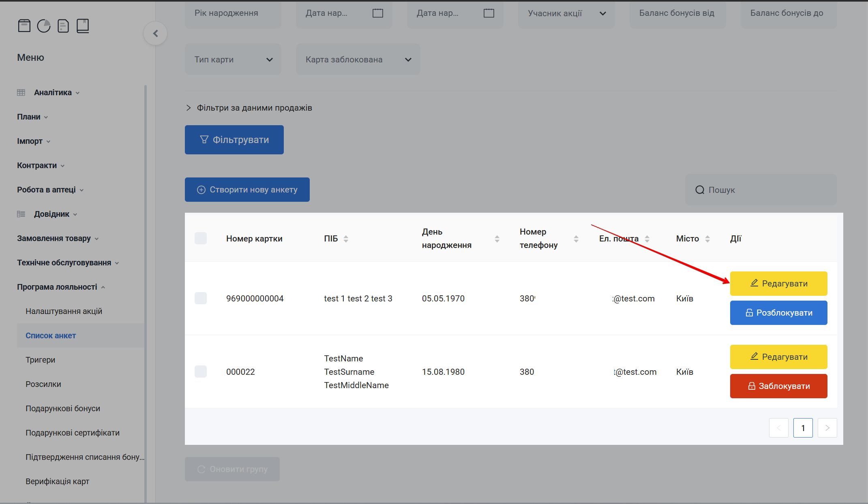Toggle the select-all checkbox in table header
868x504 pixels.
pos(201,238)
